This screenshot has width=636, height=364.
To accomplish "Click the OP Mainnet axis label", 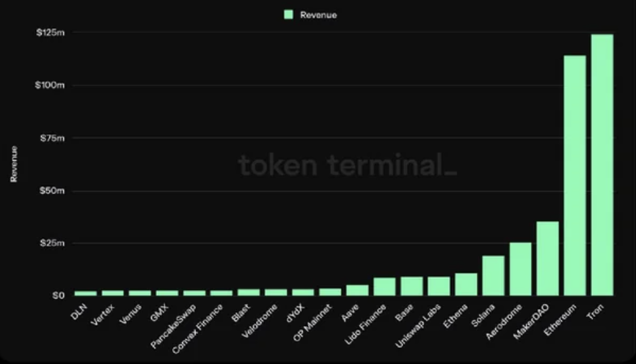I will pyautogui.click(x=313, y=322).
